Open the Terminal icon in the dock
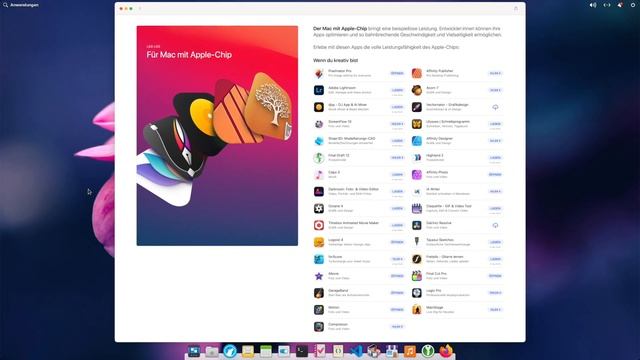Screen dimensions: 640x360 pyautogui.click(x=302, y=351)
